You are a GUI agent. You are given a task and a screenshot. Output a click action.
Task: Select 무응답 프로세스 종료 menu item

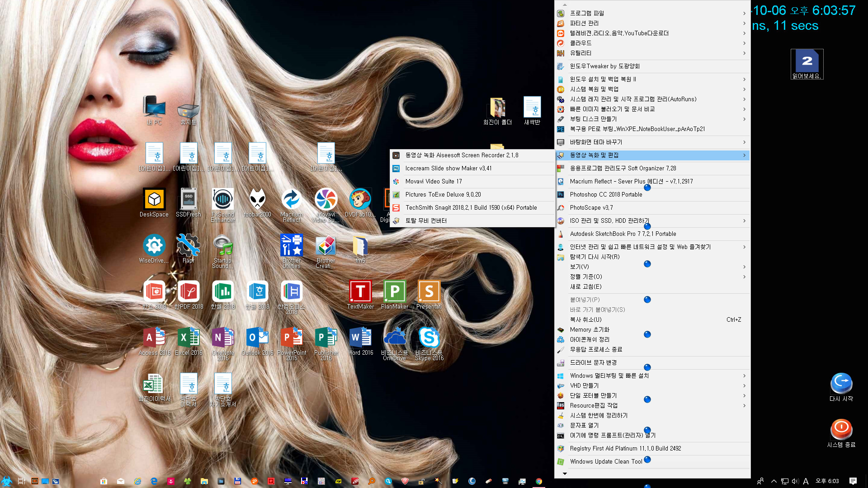[x=652, y=349]
